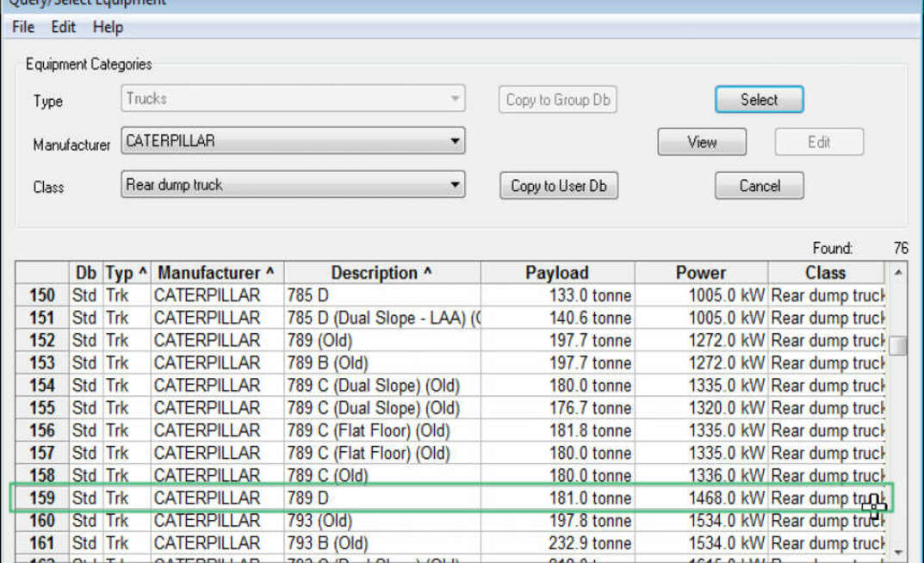Click the Cancel button
The width and height of the screenshot is (924, 563).
pos(759,186)
